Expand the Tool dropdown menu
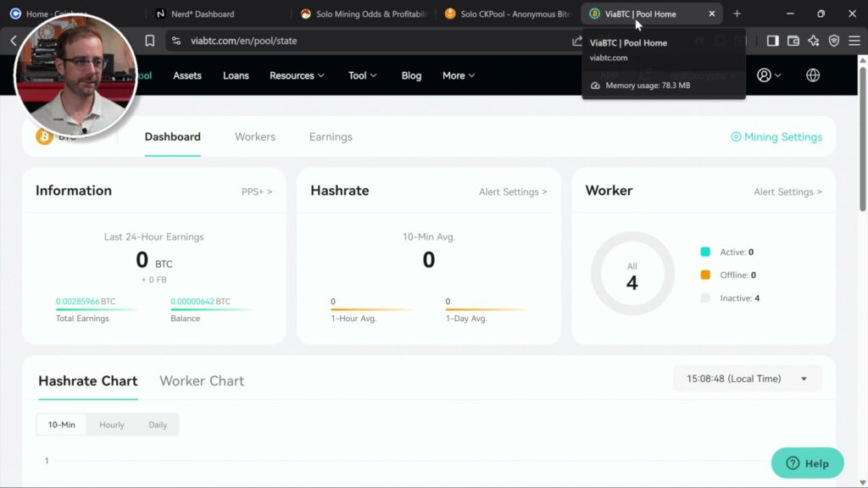 tap(362, 75)
